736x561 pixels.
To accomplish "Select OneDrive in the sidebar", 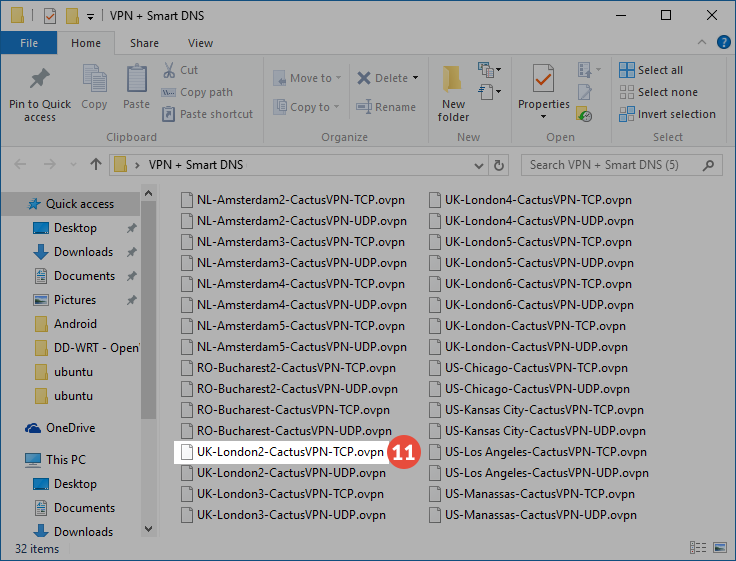I will click(x=60, y=428).
